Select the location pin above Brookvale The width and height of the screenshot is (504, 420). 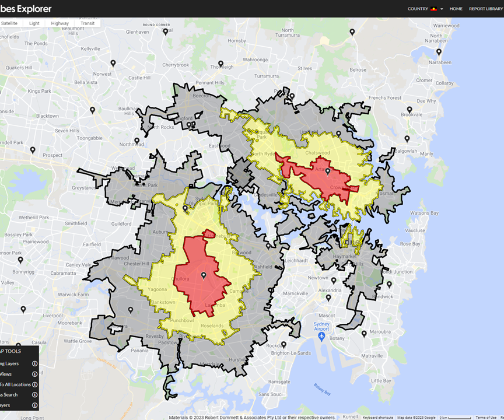tap(409, 110)
